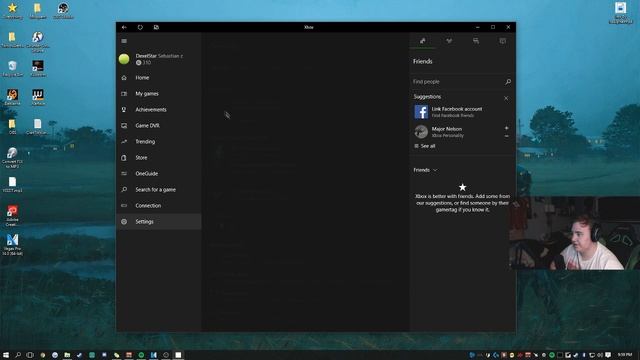Open the Vegas Pro desktop shortcut
This screenshot has height=360, width=640.
pos(13,244)
